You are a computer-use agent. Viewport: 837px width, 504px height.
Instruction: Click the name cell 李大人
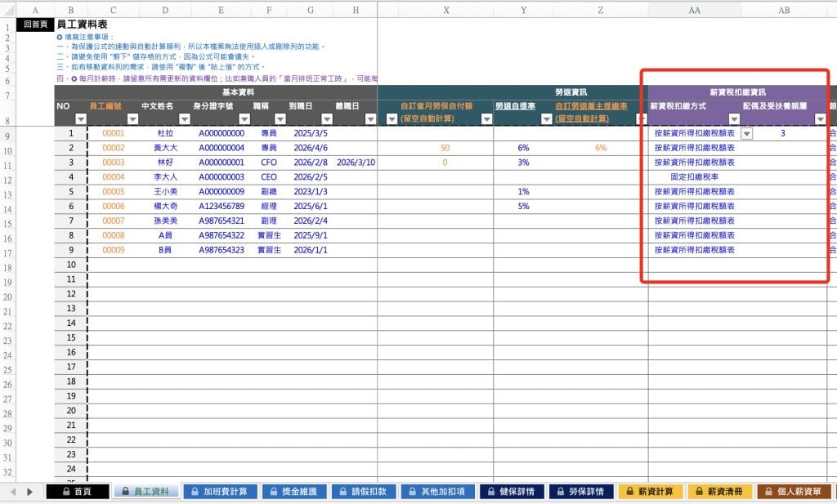pyautogui.click(x=165, y=177)
